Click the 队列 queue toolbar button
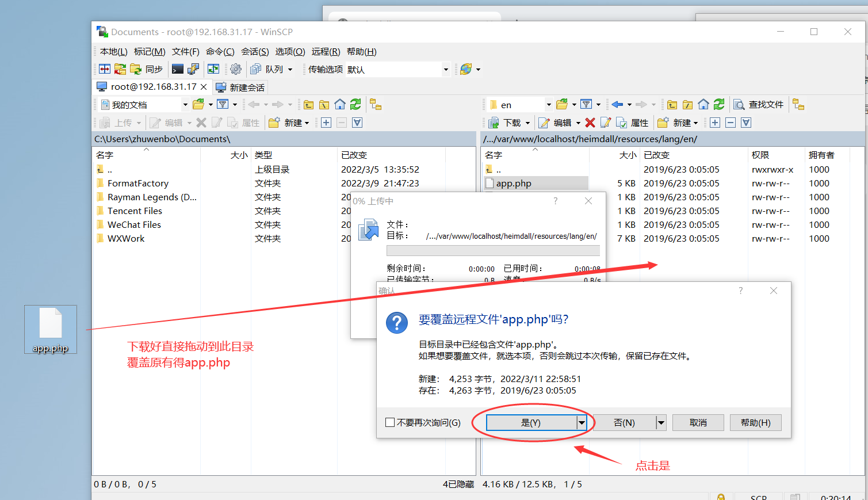 tap(267, 69)
